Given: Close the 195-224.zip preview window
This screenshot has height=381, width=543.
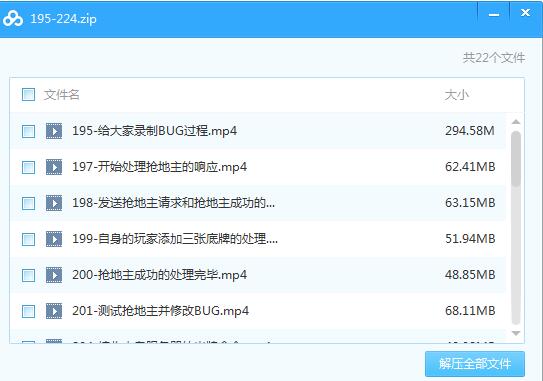Looking at the screenshot, I should pos(526,13).
